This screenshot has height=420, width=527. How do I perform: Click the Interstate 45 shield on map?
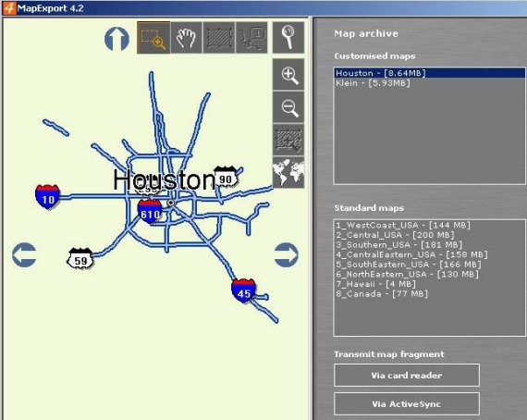(243, 290)
